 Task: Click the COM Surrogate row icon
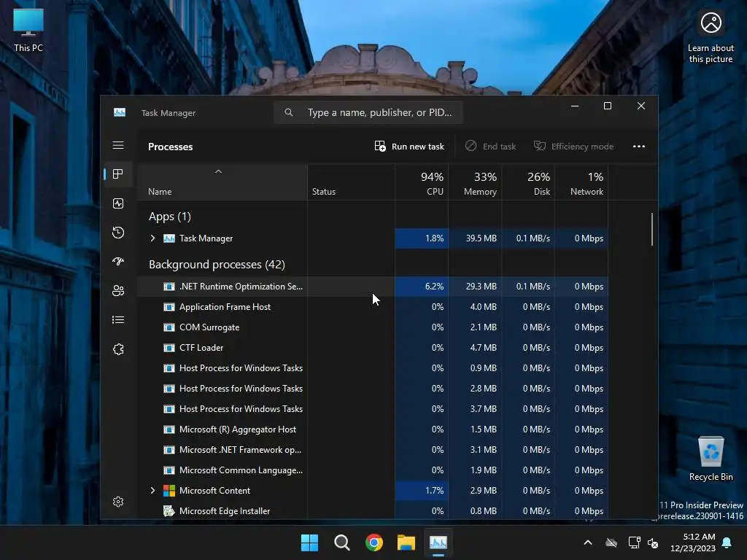pyautogui.click(x=169, y=327)
